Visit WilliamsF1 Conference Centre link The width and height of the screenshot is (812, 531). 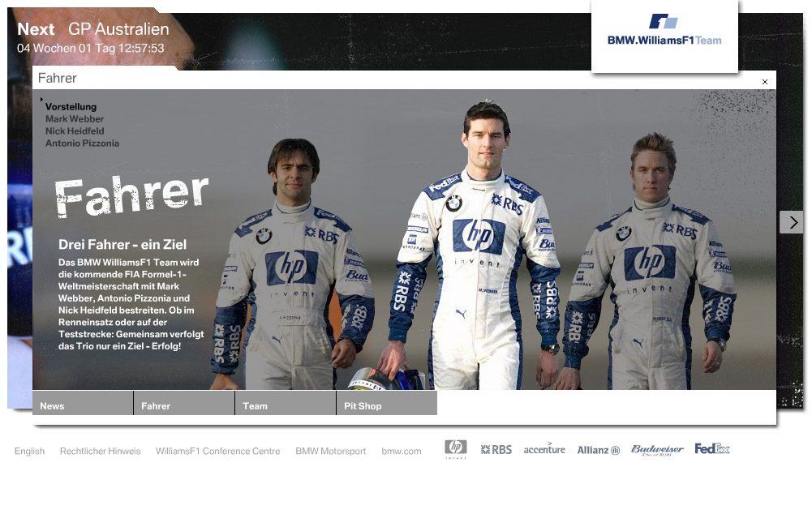tap(218, 451)
